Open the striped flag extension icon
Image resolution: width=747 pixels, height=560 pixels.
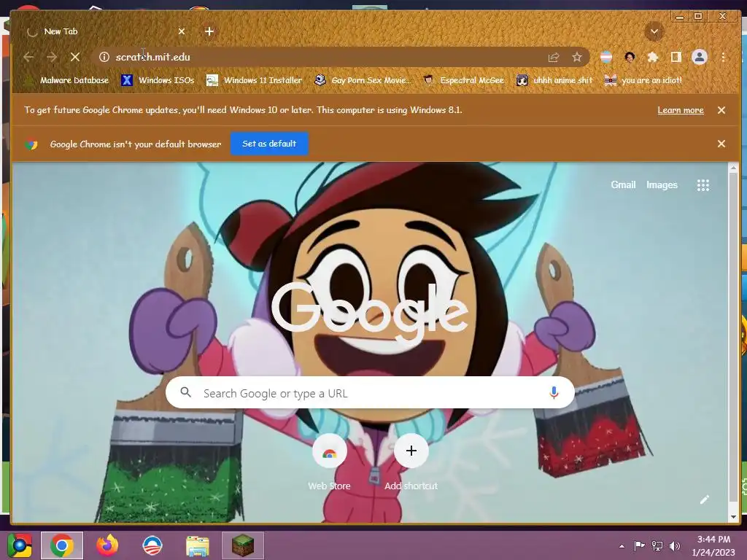click(606, 57)
